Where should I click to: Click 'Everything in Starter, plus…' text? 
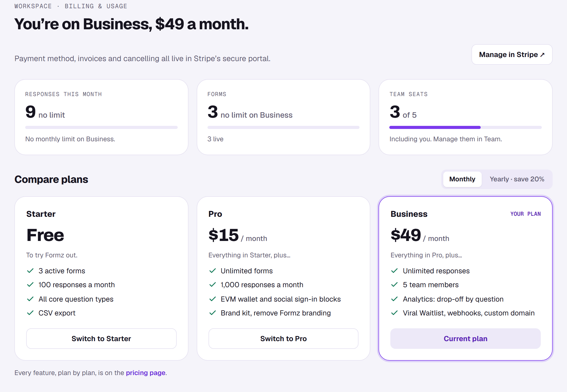click(249, 255)
